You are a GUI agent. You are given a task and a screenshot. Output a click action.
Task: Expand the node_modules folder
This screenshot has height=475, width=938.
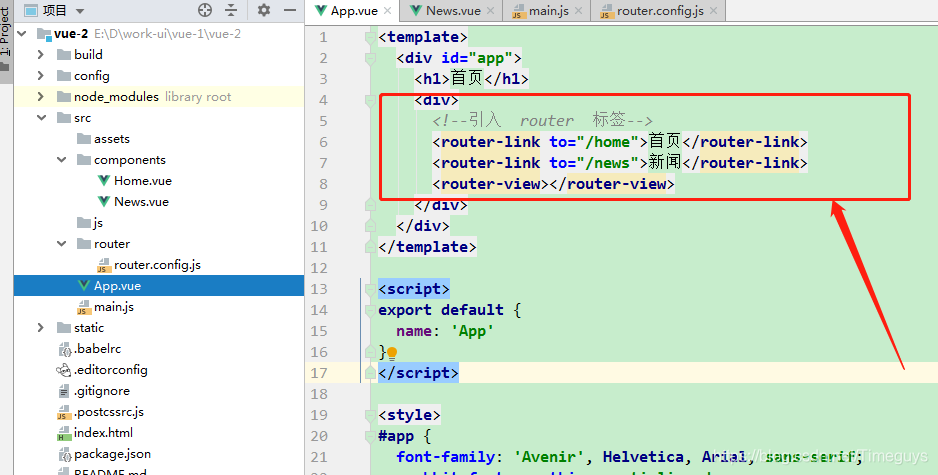41,97
